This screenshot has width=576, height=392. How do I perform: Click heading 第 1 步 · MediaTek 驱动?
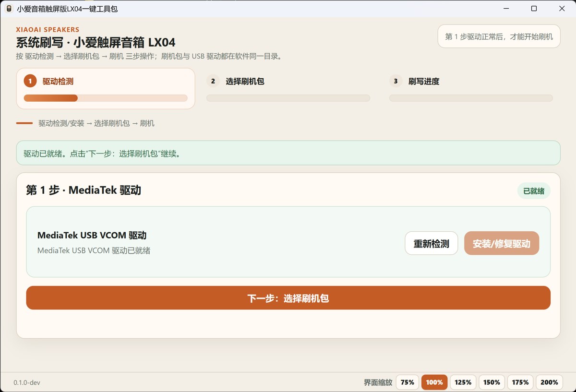click(84, 190)
